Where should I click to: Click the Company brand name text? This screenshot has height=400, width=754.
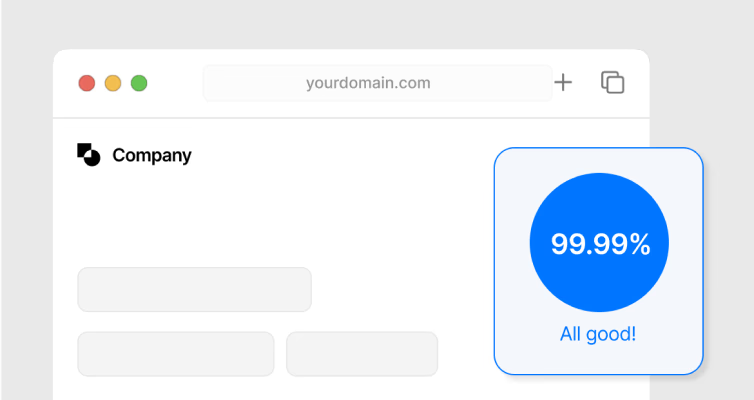tap(152, 155)
